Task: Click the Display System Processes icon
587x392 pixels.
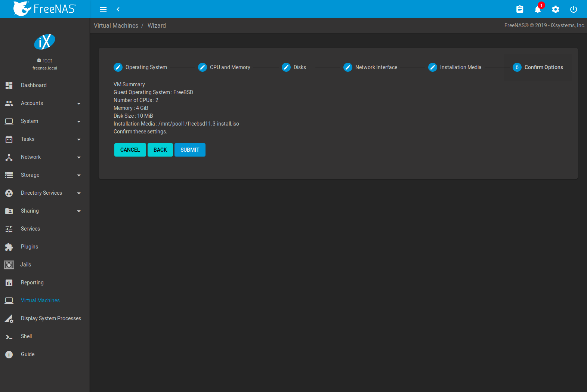Action: [x=9, y=318]
